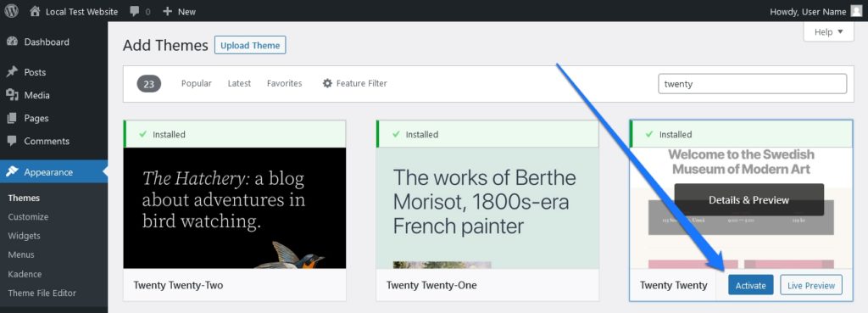
Task: Open the Theme File Editor submenu
Action: (42, 293)
